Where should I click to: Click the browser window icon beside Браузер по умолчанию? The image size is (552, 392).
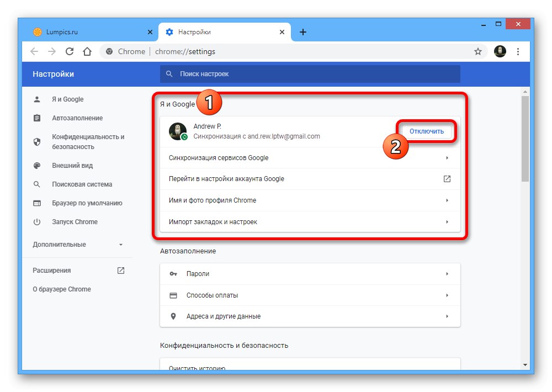tap(37, 203)
